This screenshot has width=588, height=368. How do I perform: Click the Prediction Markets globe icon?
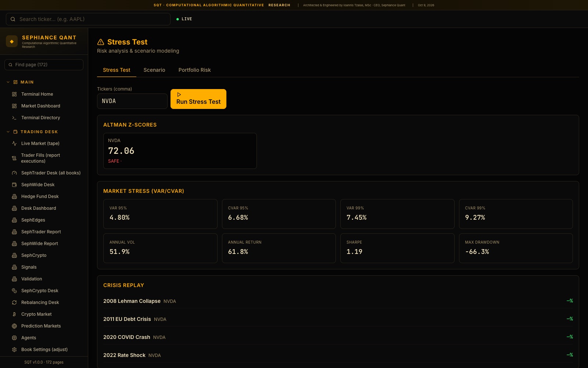pyautogui.click(x=14, y=326)
